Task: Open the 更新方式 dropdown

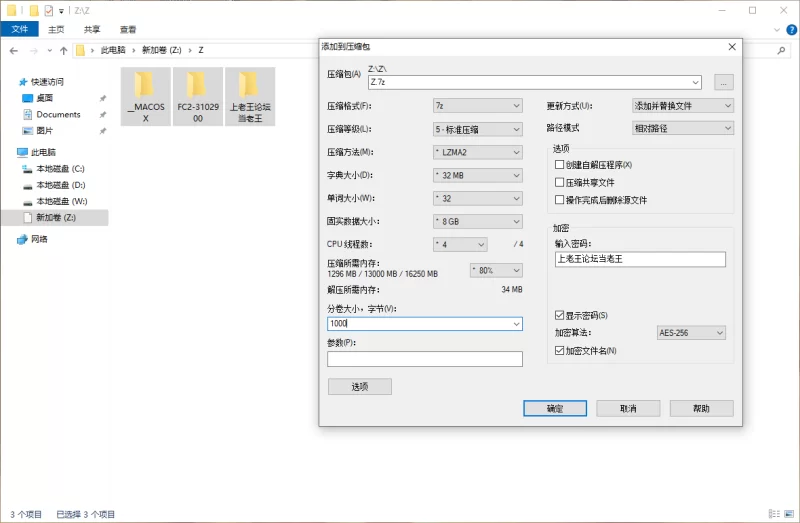Action: coord(683,106)
